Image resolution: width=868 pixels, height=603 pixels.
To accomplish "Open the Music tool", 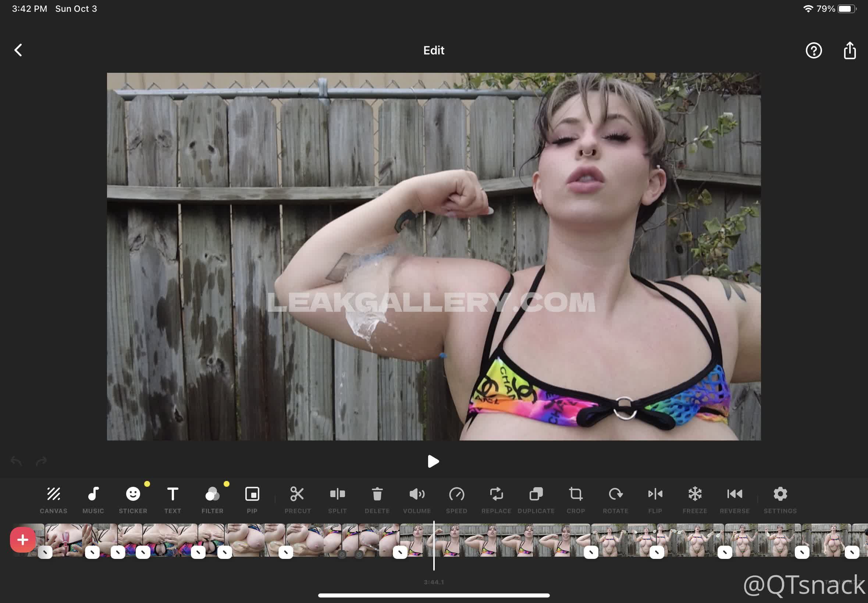I will pos(93,500).
